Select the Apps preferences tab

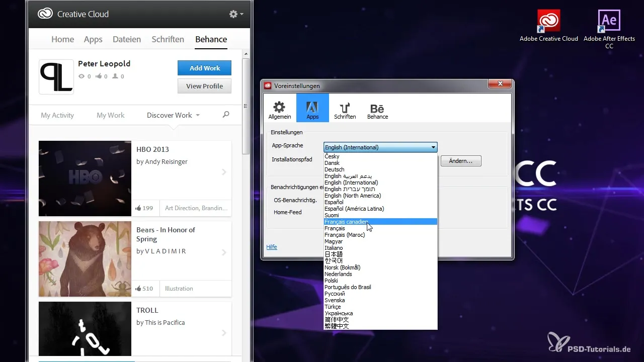312,108
